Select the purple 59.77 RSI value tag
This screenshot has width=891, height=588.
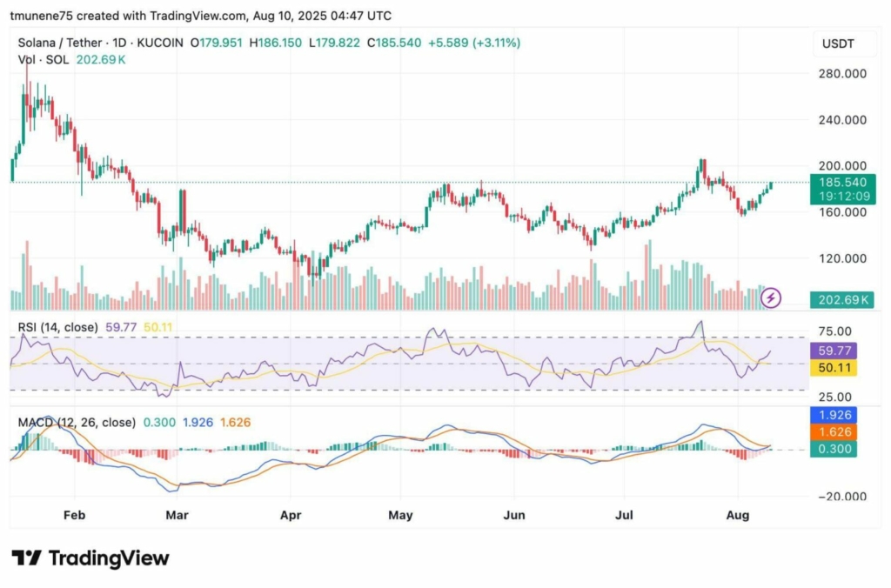[x=834, y=351]
